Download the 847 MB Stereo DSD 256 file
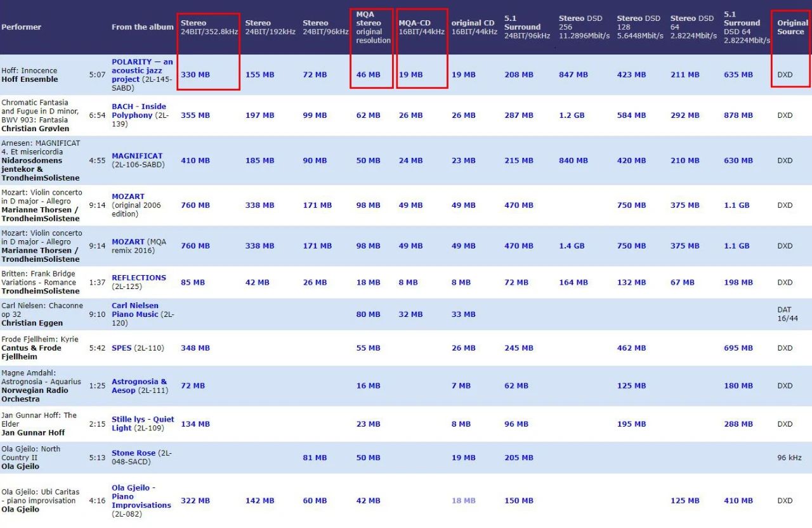 tap(573, 75)
